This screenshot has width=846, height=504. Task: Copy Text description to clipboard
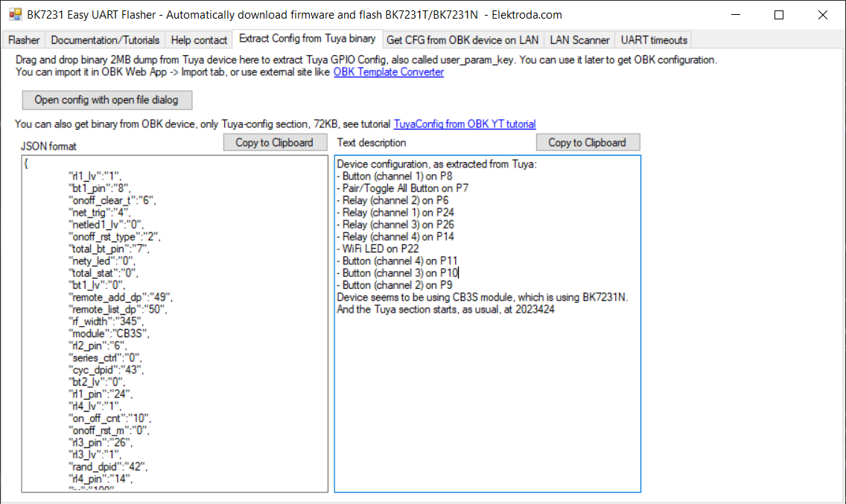[x=588, y=142]
